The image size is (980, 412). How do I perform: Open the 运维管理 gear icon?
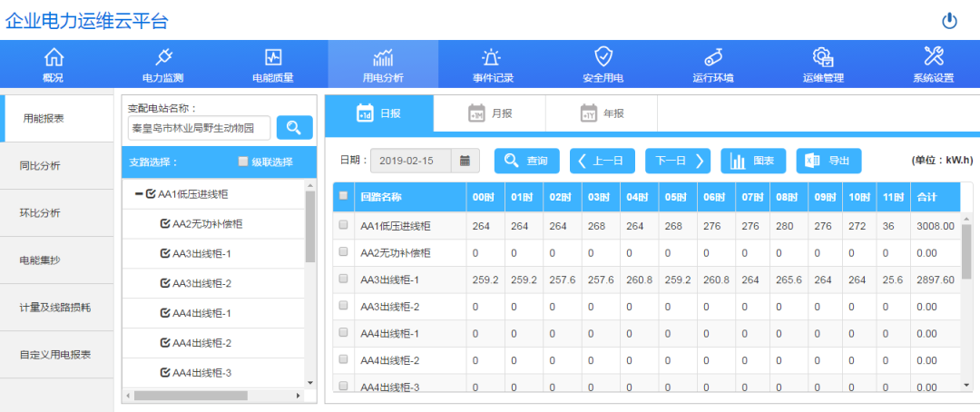822,57
